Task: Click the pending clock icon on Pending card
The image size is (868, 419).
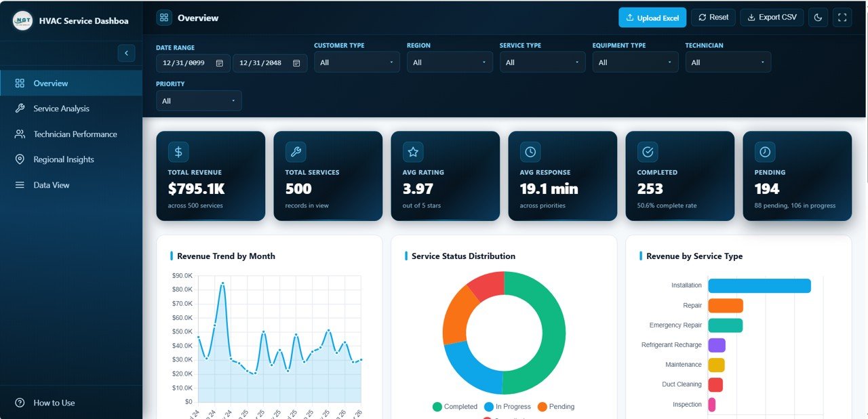Action: (x=764, y=151)
